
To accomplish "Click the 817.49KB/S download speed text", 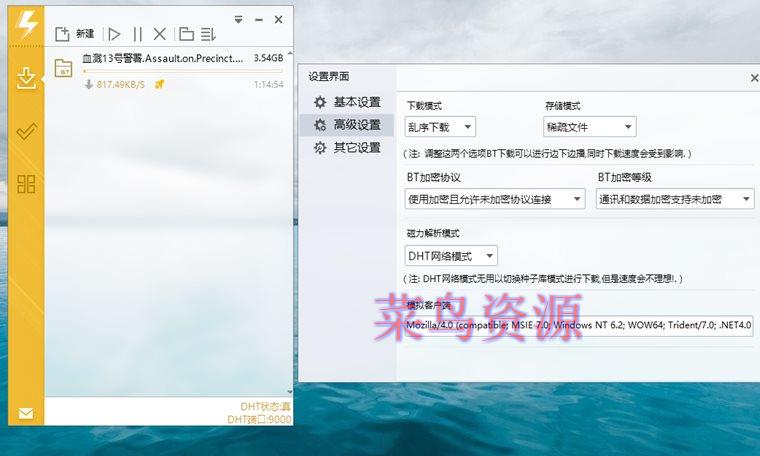I will click(x=121, y=84).
